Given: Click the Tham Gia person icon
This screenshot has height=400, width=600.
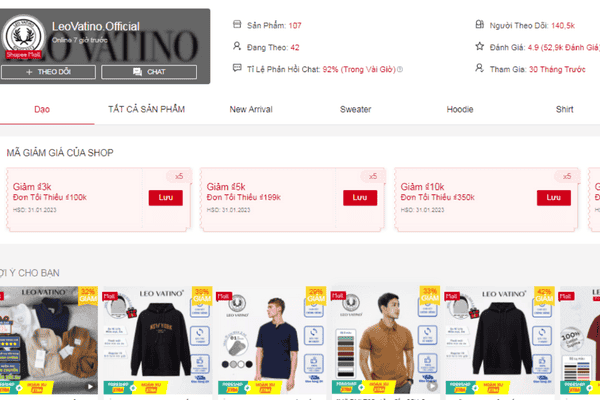Looking at the screenshot, I should (x=479, y=68).
